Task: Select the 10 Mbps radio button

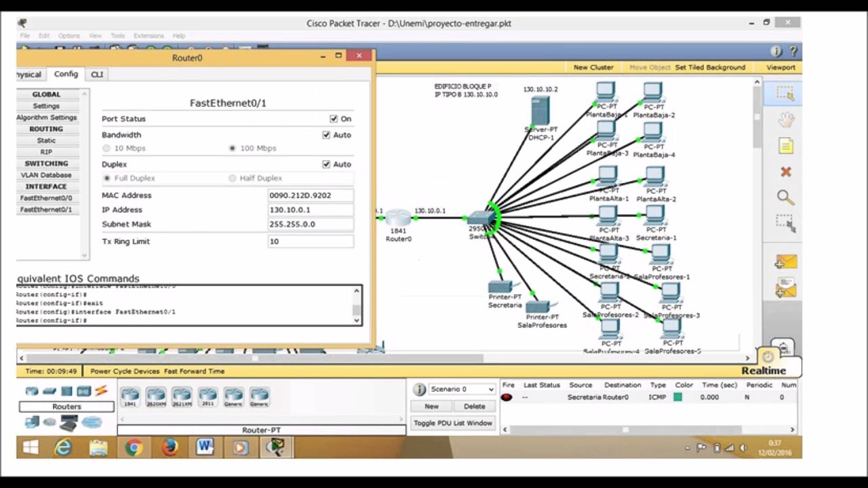Action: [x=106, y=148]
